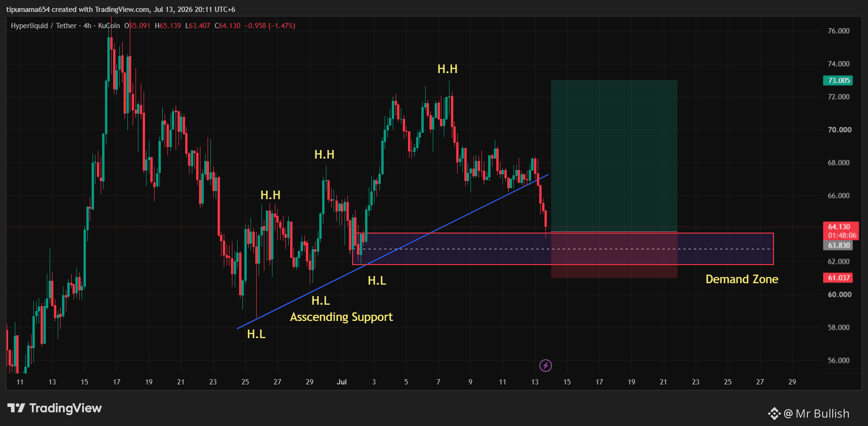Select the "Asscending Support" text annotation
This screenshot has height=426, width=868.
tap(342, 317)
